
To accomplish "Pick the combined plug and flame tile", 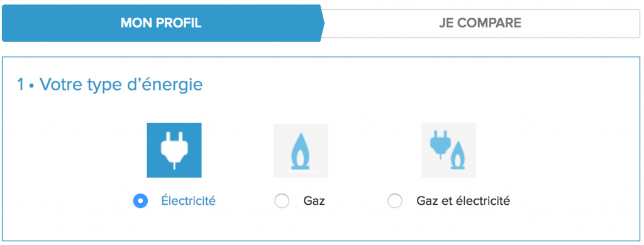I will 448,150.
